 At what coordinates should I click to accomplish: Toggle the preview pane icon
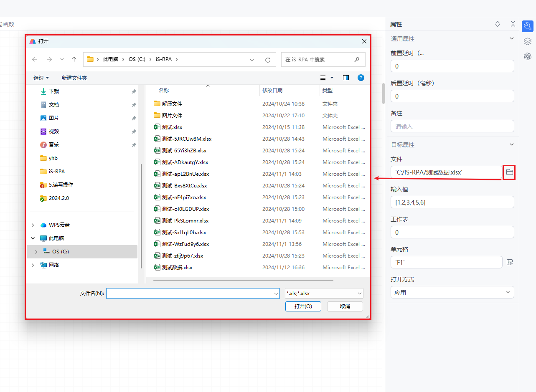click(x=346, y=78)
